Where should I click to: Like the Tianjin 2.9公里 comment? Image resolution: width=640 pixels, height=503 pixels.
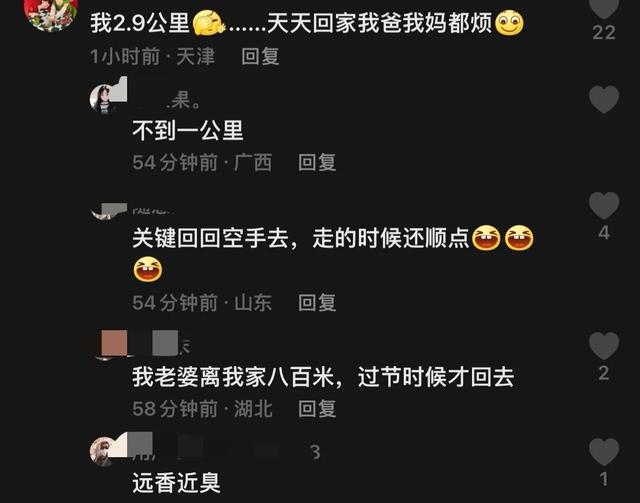(x=604, y=8)
